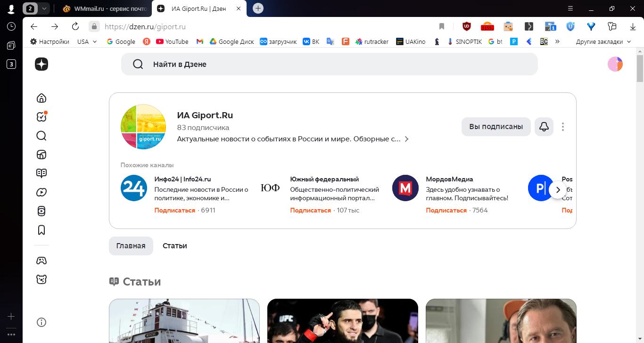Open the UFC fighter article thumbnail
644x343 pixels.
pyautogui.click(x=343, y=321)
